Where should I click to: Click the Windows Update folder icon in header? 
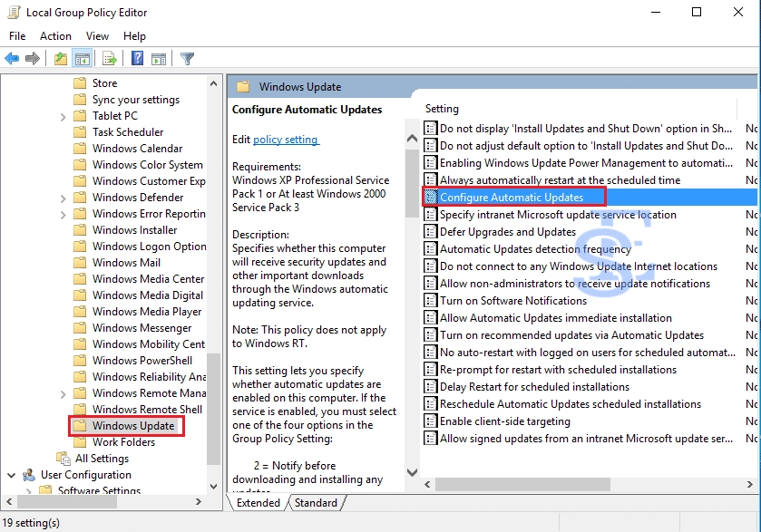pyautogui.click(x=243, y=87)
